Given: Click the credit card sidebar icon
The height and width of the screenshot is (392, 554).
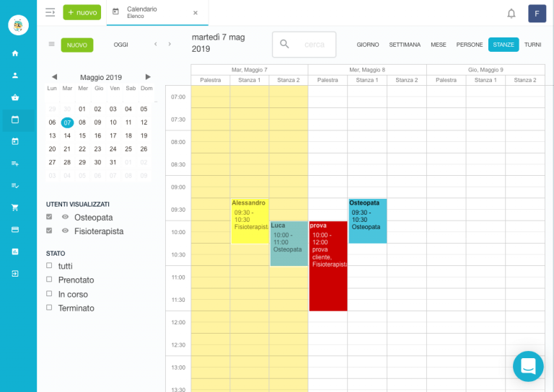Looking at the screenshot, I should click(x=15, y=229).
